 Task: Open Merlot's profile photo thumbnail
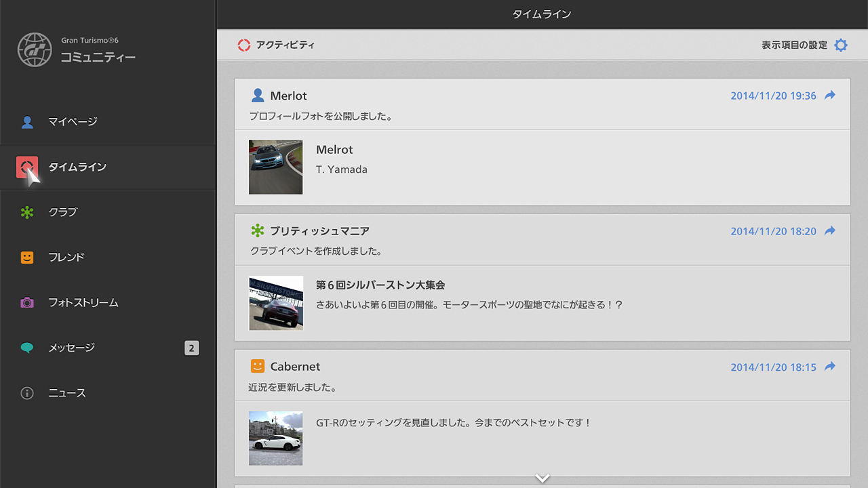coord(276,167)
